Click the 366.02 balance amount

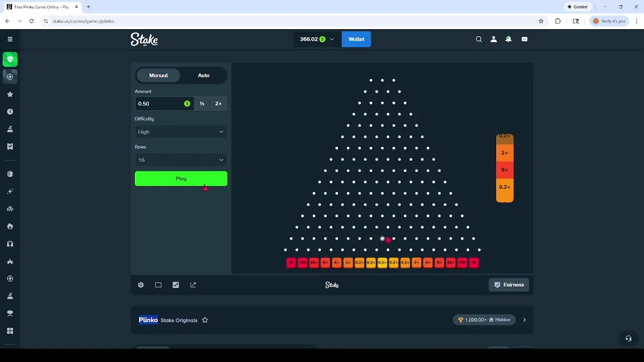tap(308, 39)
